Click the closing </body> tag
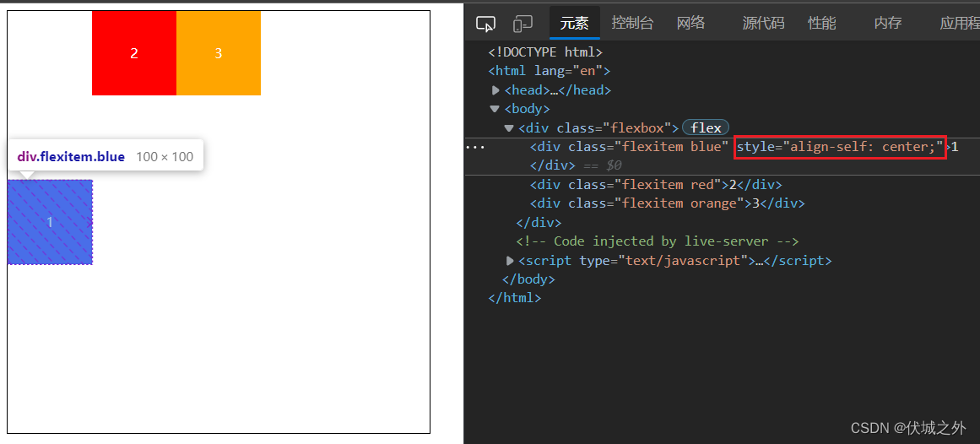 click(x=528, y=279)
